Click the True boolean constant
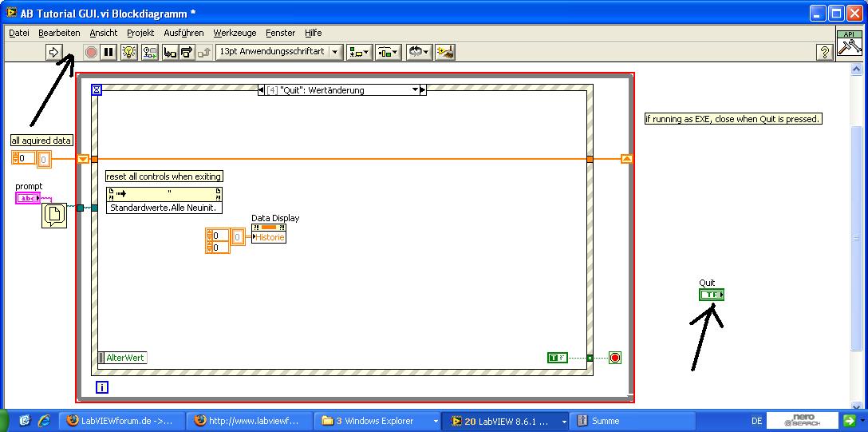Screen dimensions: 868x432 coord(558,358)
